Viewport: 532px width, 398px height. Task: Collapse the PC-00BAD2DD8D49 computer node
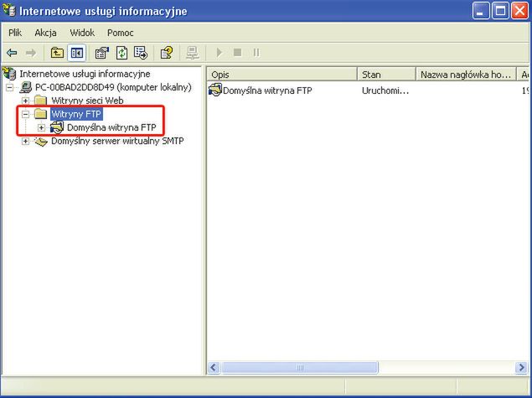9,87
